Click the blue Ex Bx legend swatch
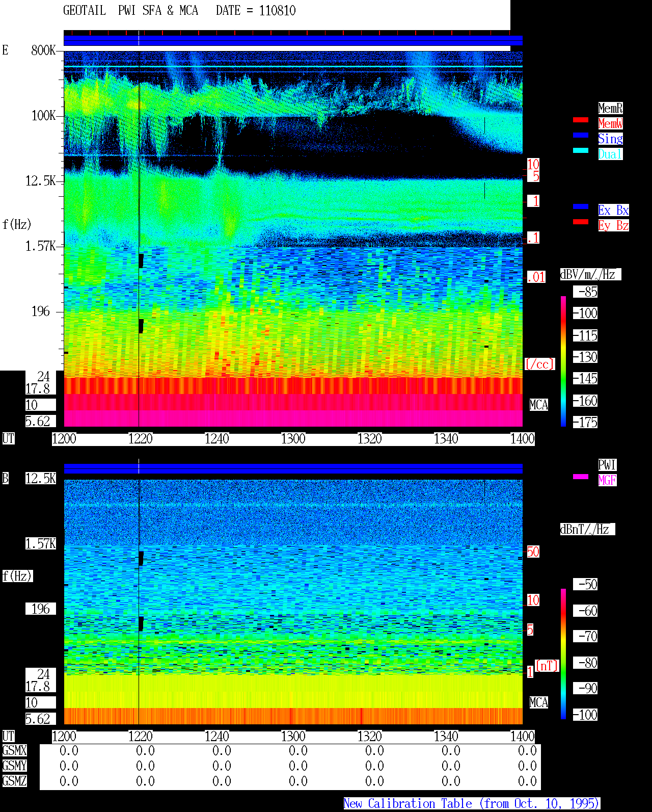 (x=581, y=206)
